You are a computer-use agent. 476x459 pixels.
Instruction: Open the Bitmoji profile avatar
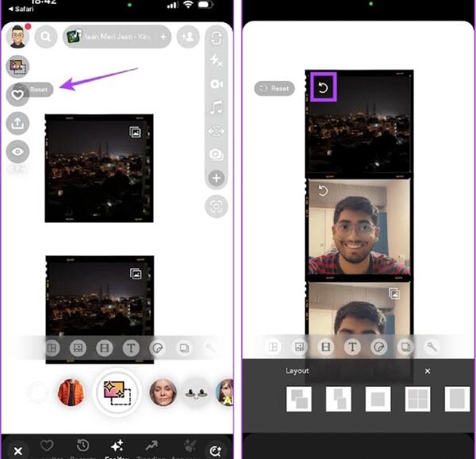[18, 36]
